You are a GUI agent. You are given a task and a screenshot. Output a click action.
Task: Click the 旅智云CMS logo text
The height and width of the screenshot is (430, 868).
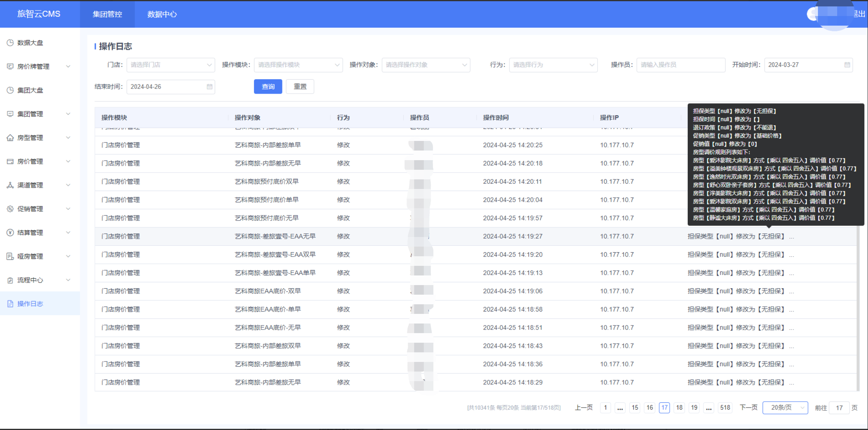pyautogui.click(x=39, y=14)
